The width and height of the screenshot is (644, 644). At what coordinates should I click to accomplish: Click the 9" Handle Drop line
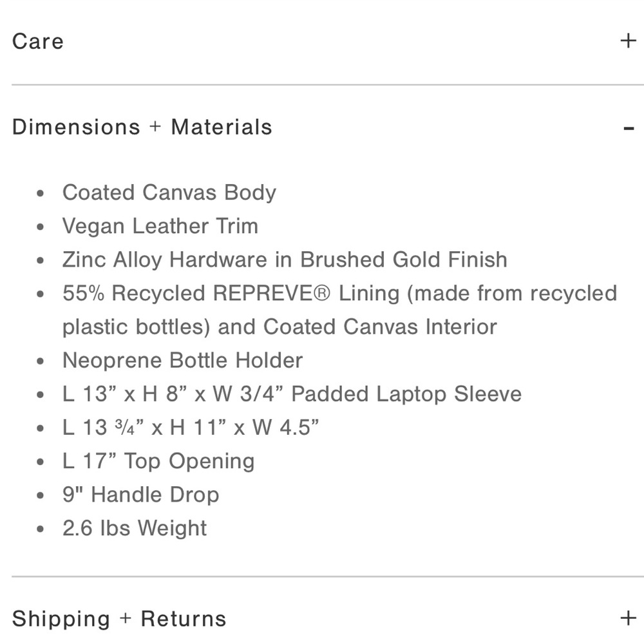(x=140, y=495)
